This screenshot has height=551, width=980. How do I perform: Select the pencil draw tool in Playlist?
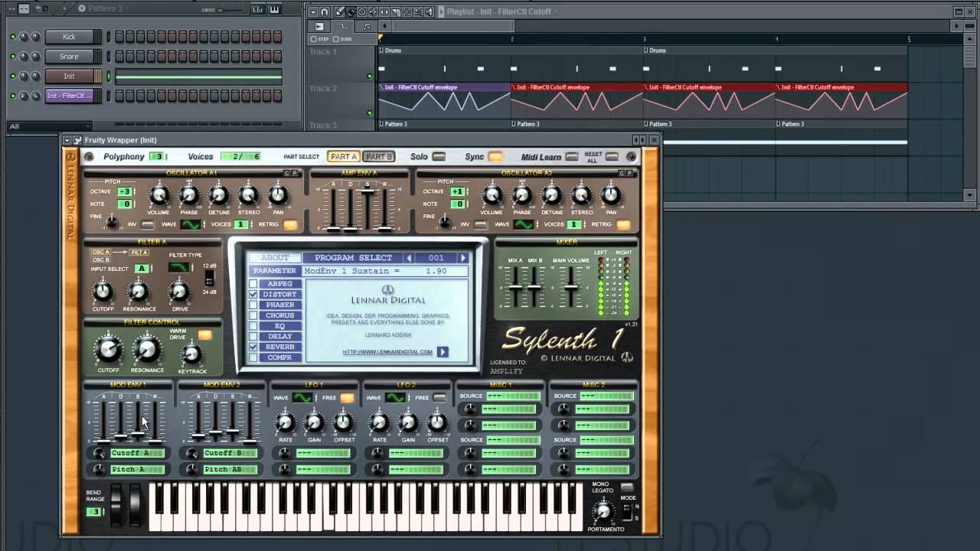[340, 11]
